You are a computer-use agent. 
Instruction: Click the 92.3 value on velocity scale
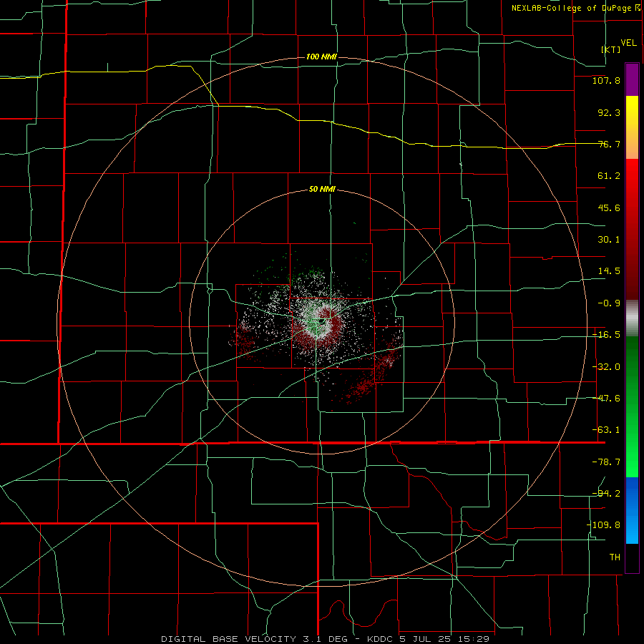coord(609,112)
